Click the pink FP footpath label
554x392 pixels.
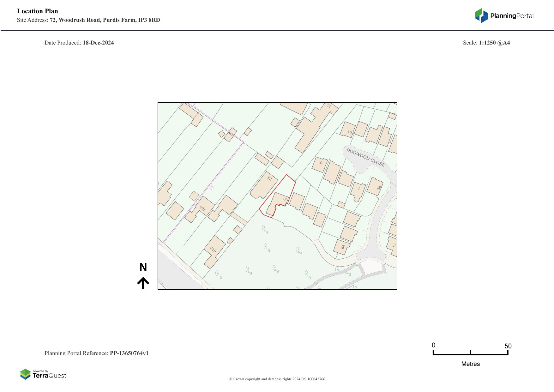pyautogui.click(x=212, y=187)
